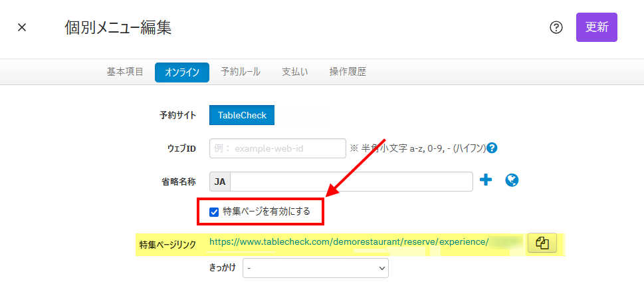Click the JA language tag for 省略名称

point(220,182)
